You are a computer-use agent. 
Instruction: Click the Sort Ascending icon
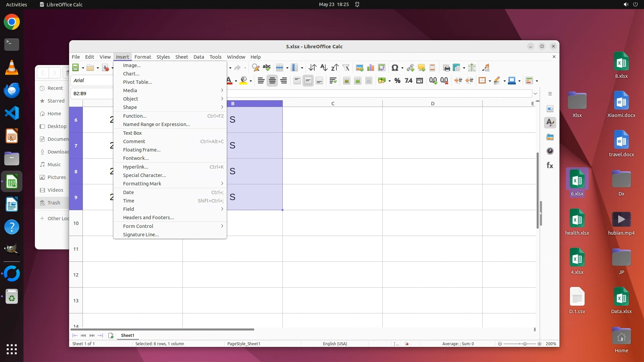[x=323, y=68]
